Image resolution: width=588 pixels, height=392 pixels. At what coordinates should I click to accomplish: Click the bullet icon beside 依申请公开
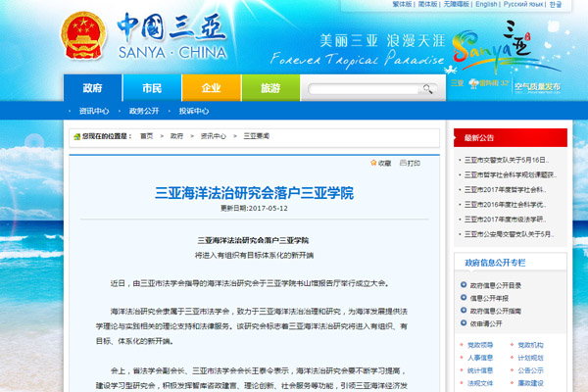click(463, 322)
